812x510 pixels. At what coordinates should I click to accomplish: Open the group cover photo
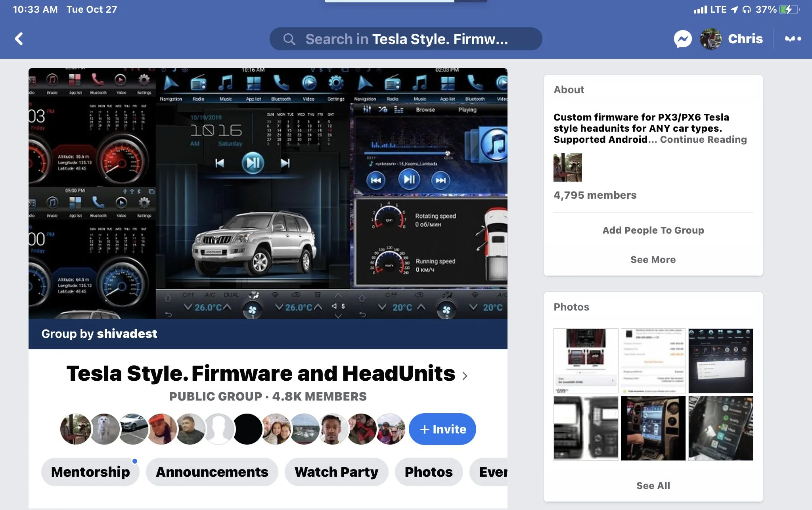click(x=268, y=194)
